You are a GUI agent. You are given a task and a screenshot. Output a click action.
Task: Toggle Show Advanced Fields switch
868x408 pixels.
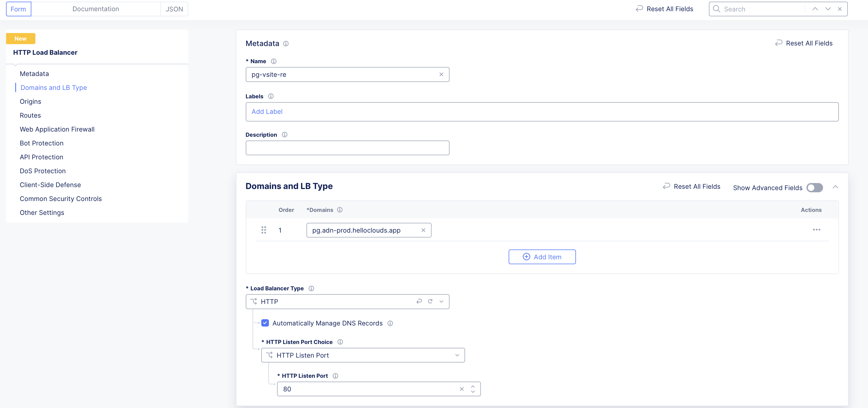click(x=814, y=188)
